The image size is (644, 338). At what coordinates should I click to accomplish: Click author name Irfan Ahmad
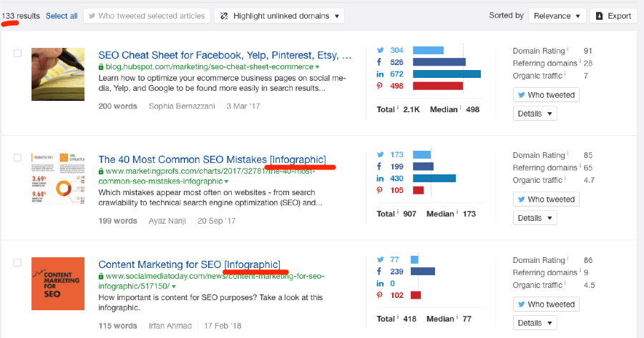click(x=170, y=326)
